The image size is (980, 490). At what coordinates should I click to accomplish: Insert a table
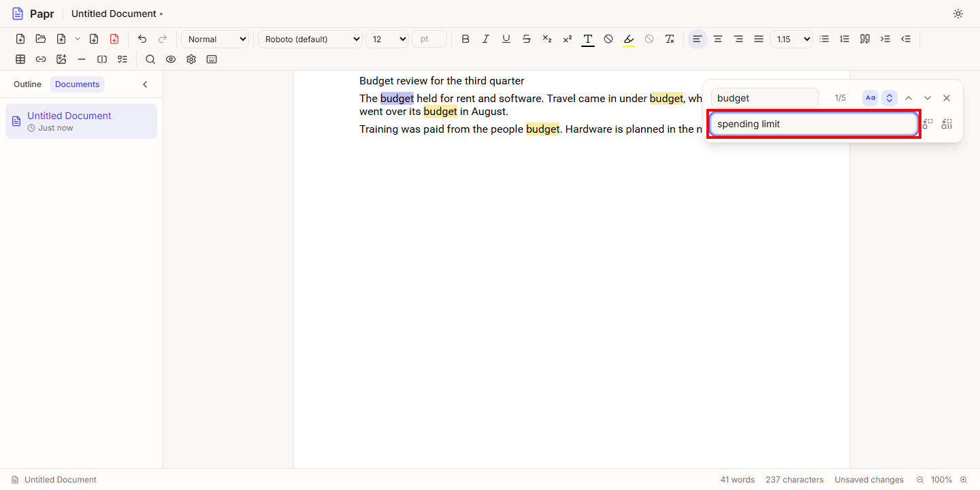click(20, 59)
